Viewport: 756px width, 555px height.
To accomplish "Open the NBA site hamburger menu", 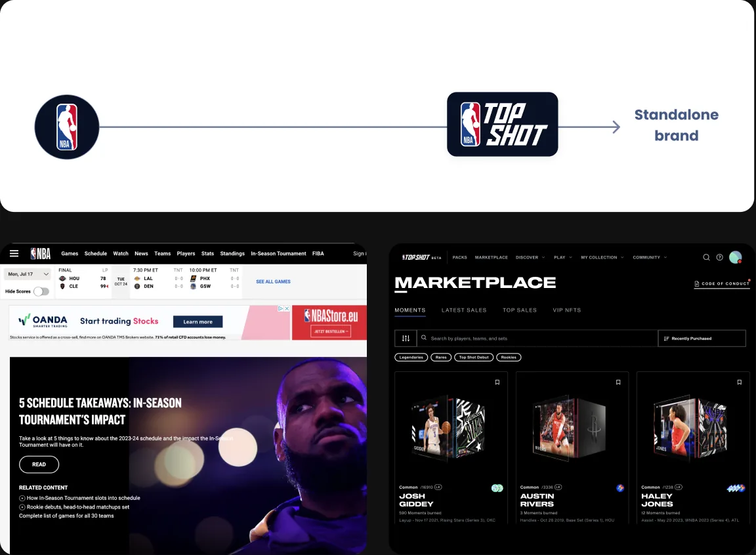I will pyautogui.click(x=14, y=253).
